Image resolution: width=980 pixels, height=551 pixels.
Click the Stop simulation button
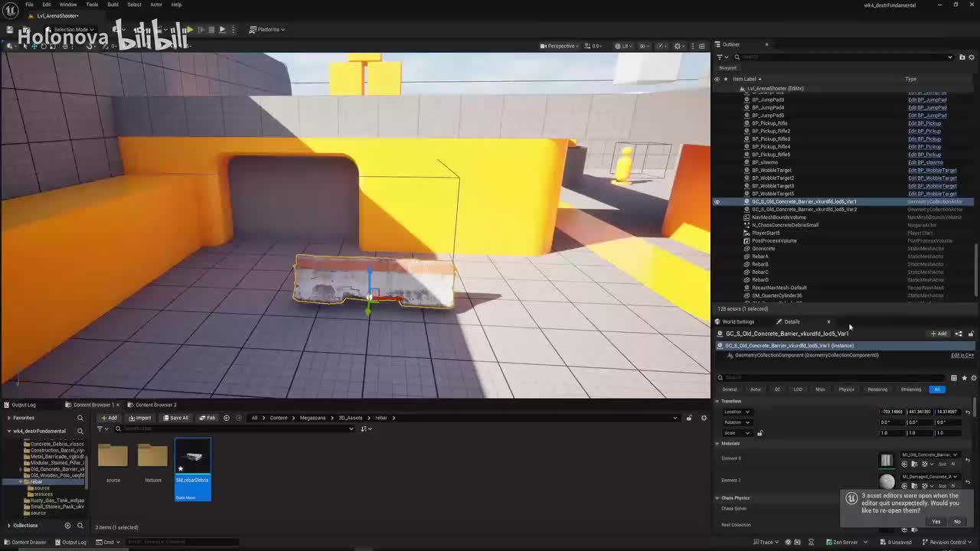point(211,29)
